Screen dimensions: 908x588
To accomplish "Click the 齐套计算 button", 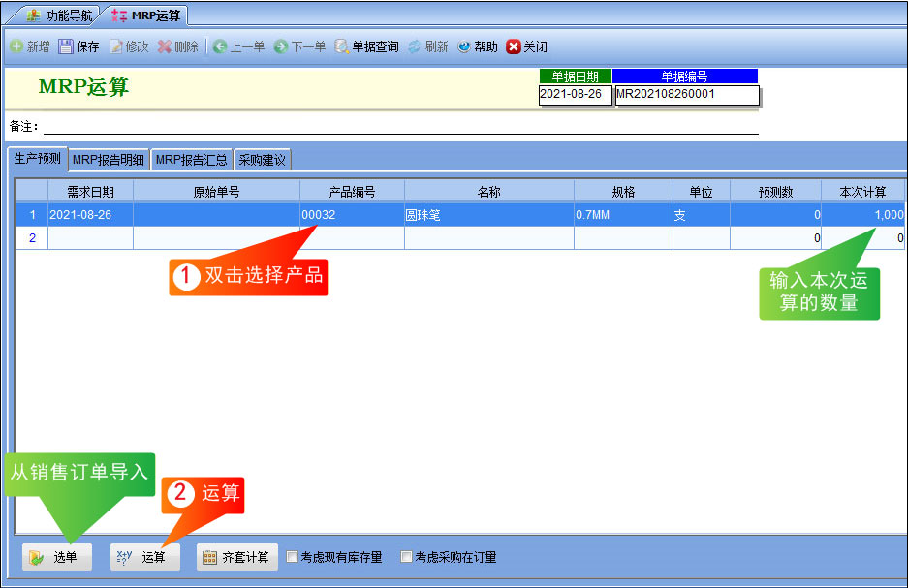I will pyautogui.click(x=236, y=557).
